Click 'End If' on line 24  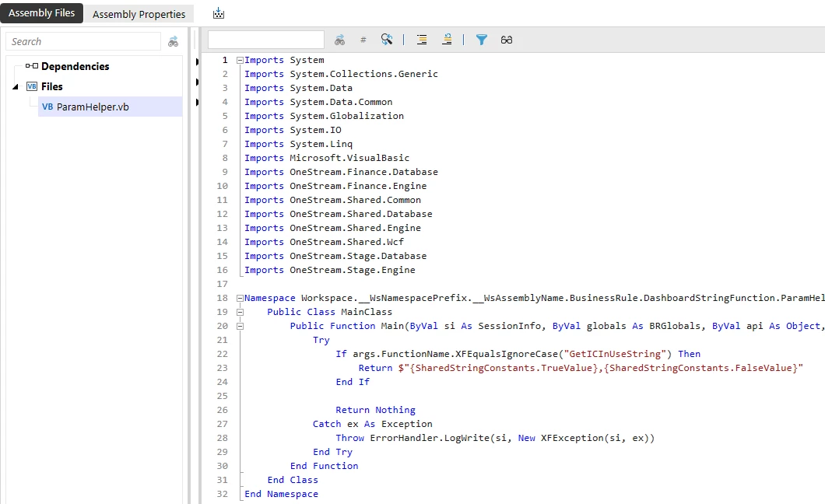point(353,382)
